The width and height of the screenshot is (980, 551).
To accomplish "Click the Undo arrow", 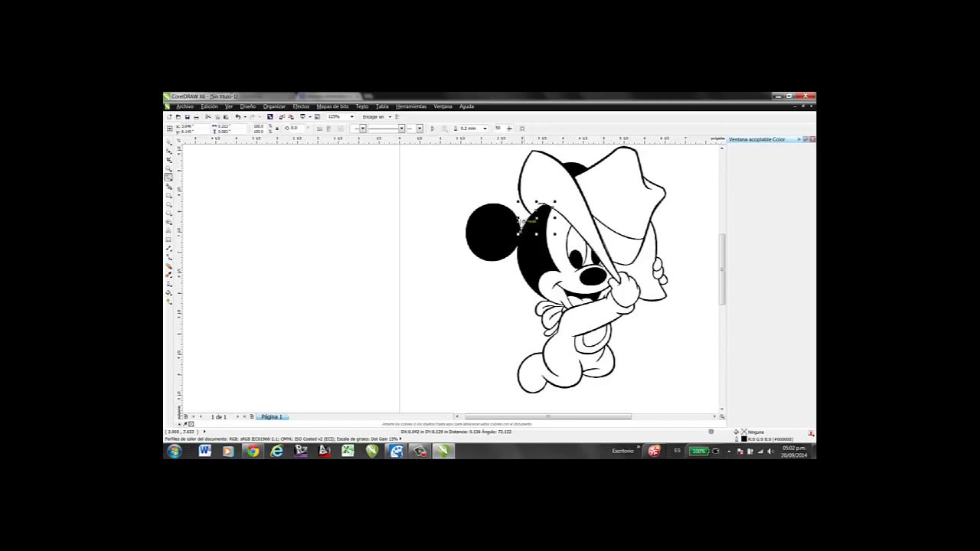I will coord(237,116).
